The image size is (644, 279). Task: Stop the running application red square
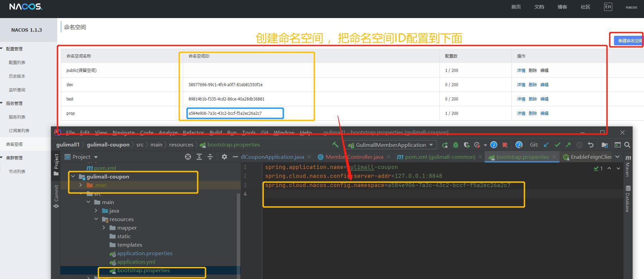click(505, 145)
